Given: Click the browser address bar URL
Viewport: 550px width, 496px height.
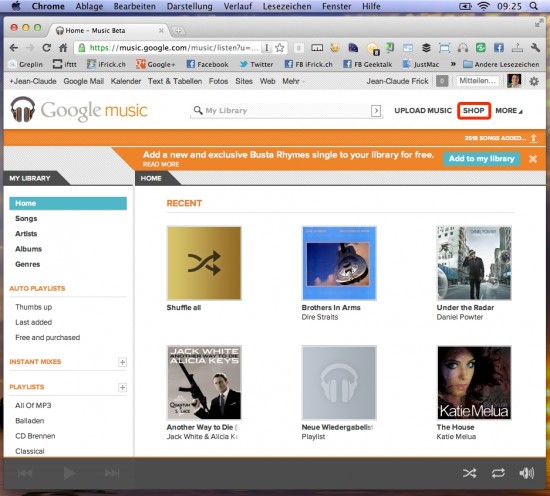Looking at the screenshot, I should coord(174,48).
